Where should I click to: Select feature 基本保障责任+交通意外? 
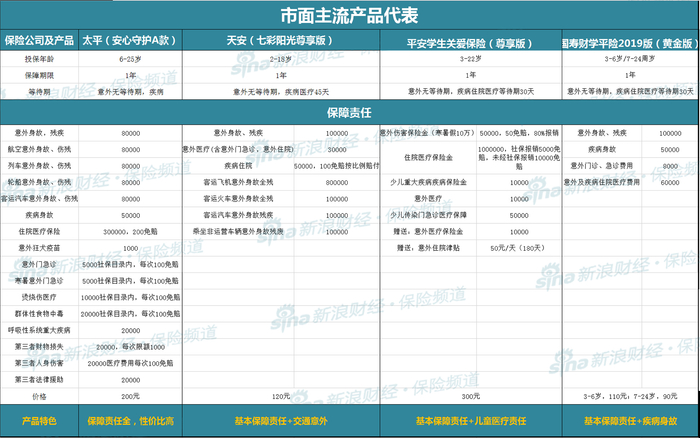click(281, 421)
